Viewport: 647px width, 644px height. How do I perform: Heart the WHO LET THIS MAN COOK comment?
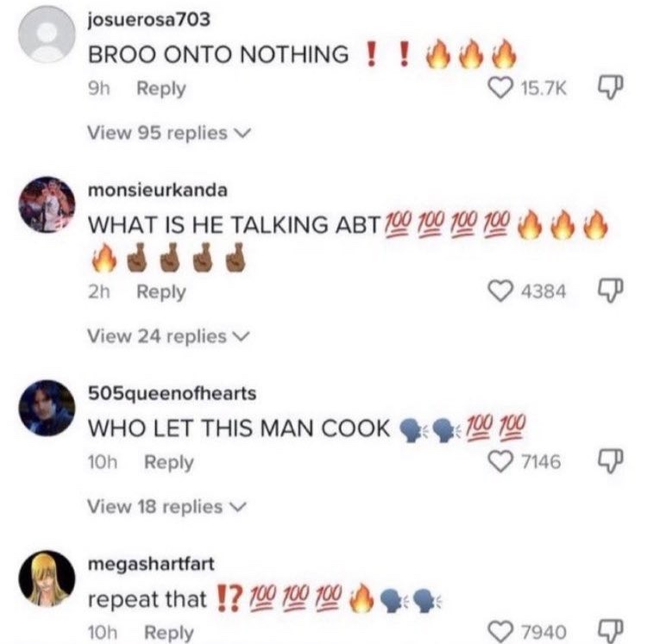coord(500,461)
